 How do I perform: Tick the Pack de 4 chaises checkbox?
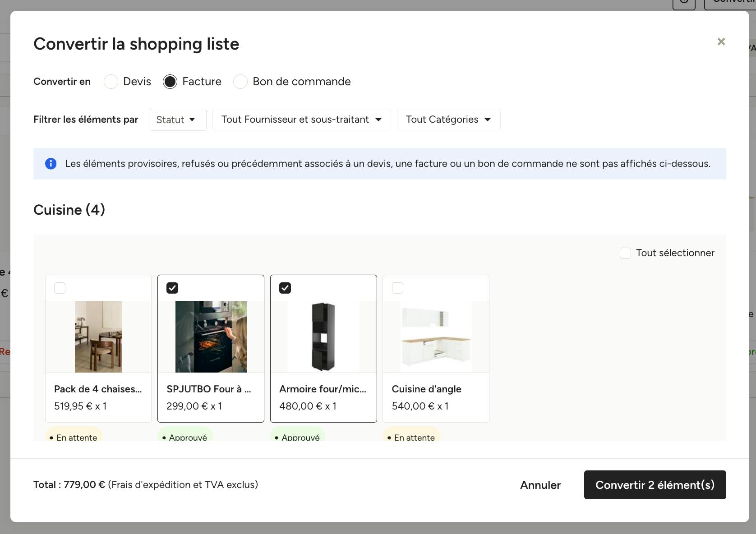click(x=60, y=288)
